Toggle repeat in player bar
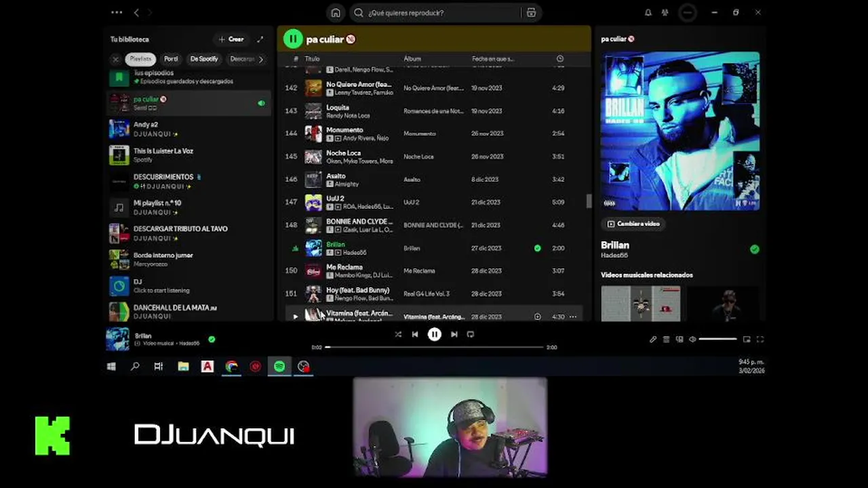Image resolution: width=868 pixels, height=488 pixels. [471, 334]
